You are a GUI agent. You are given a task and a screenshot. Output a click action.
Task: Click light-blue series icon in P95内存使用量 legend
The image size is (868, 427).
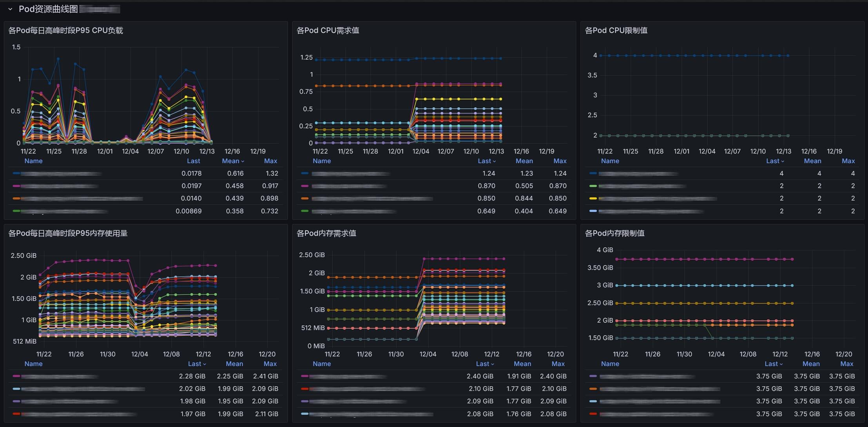16,389
